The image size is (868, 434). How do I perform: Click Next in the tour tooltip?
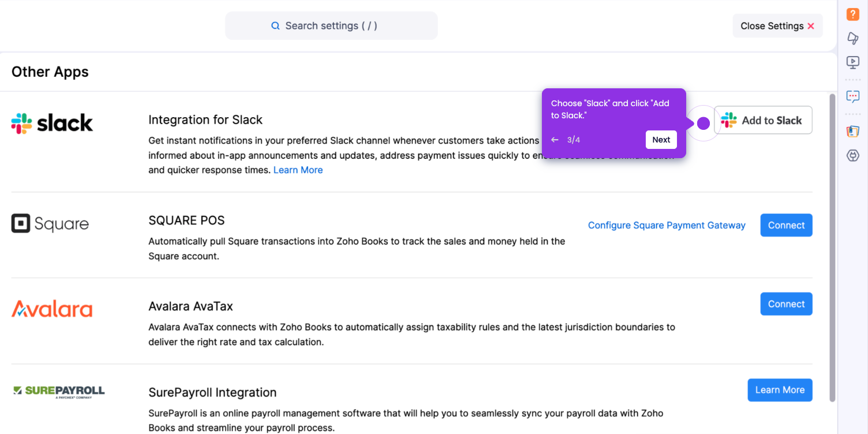point(661,140)
